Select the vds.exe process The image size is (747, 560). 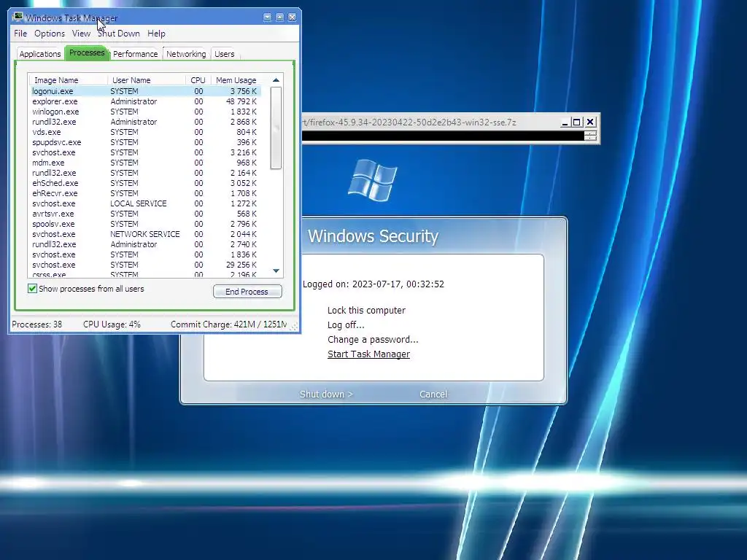pos(145,132)
